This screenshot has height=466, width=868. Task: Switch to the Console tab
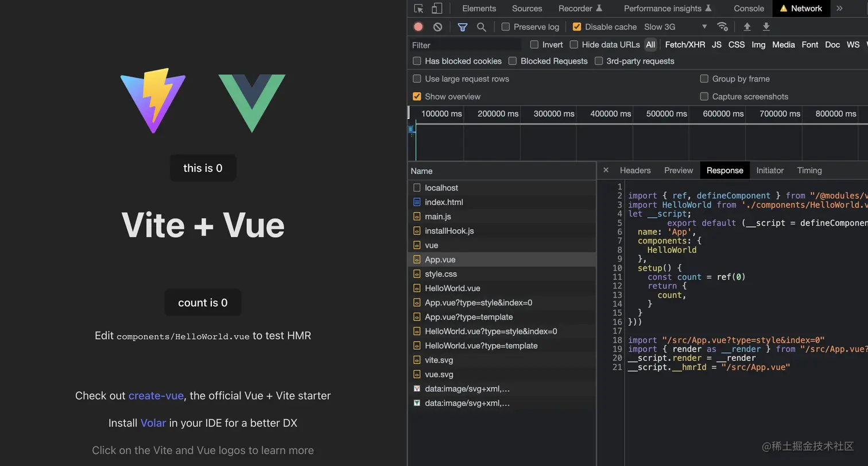click(749, 9)
